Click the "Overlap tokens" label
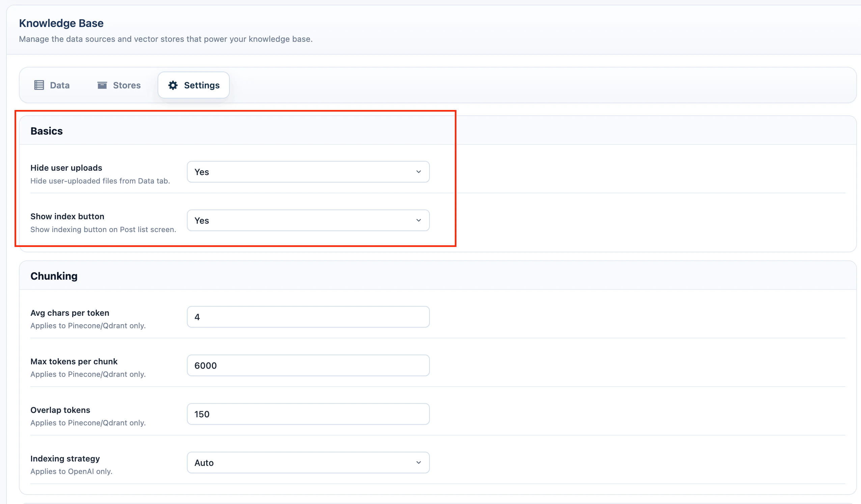 click(60, 410)
